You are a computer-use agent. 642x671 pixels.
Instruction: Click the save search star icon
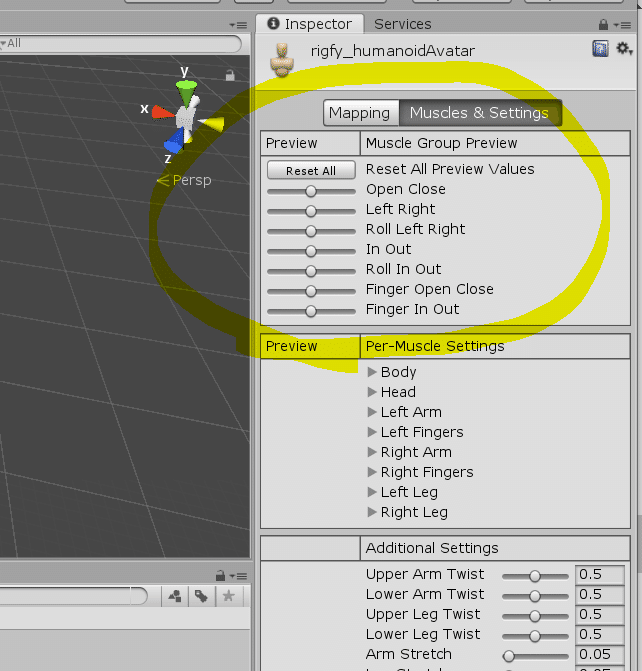(229, 596)
